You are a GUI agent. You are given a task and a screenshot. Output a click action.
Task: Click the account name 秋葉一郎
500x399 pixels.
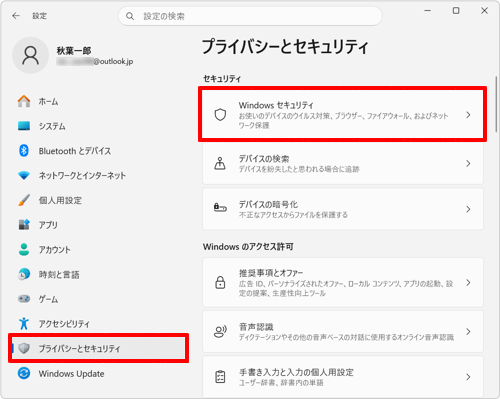coord(74,51)
